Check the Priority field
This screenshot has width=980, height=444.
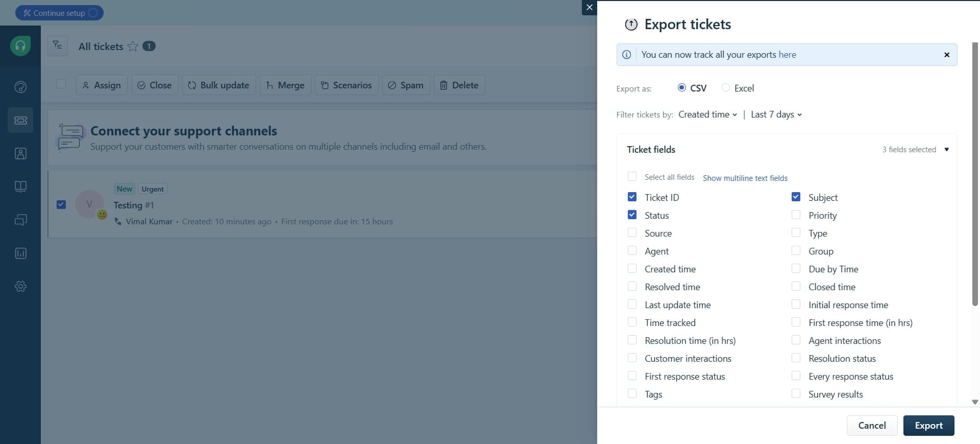[x=796, y=215]
